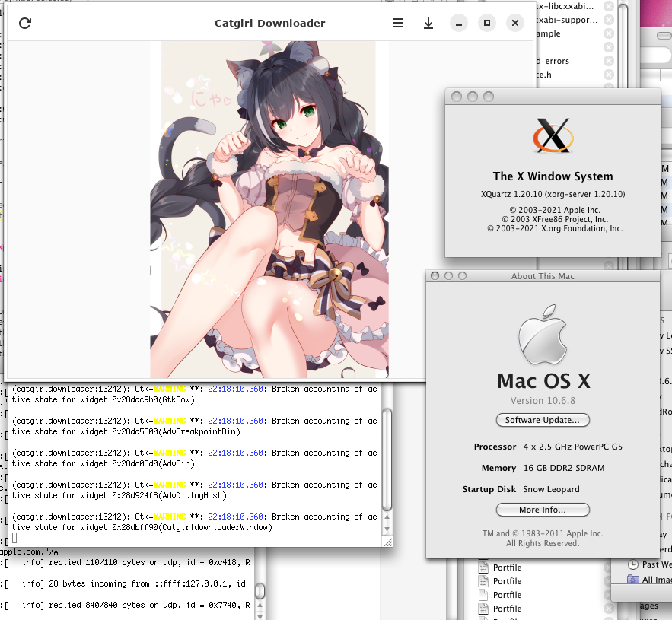Click the Version 10.6.8 text

coord(543,401)
